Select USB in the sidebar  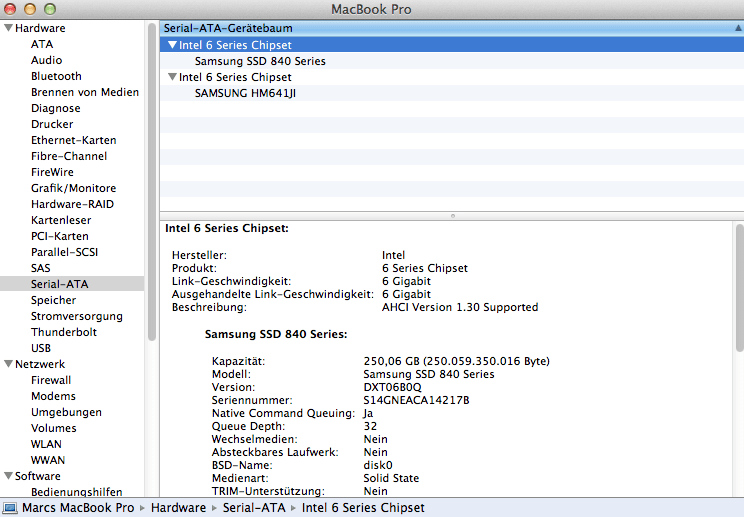click(41, 348)
